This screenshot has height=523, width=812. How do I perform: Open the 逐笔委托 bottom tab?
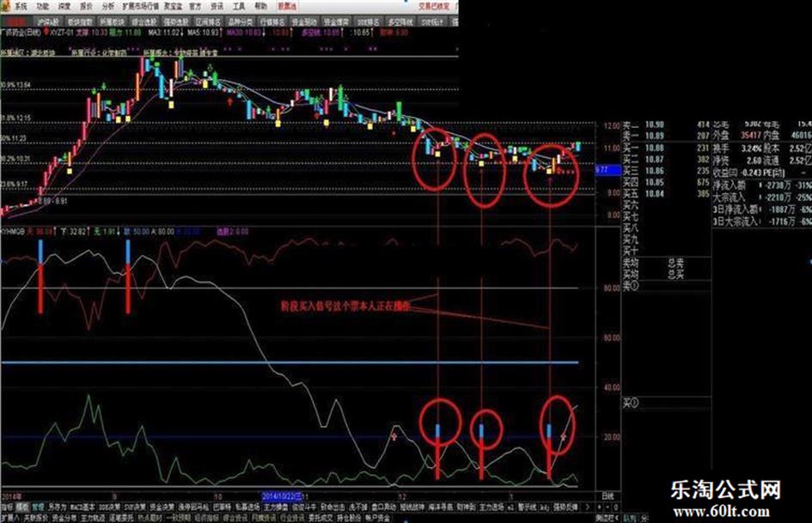(122, 518)
